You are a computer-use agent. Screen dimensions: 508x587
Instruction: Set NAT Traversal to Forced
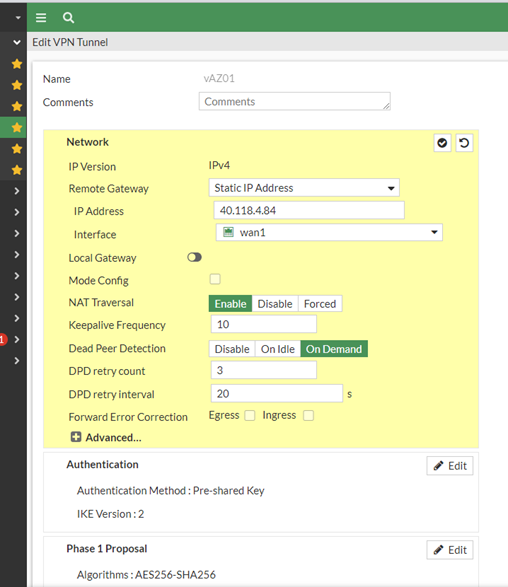[x=320, y=304]
